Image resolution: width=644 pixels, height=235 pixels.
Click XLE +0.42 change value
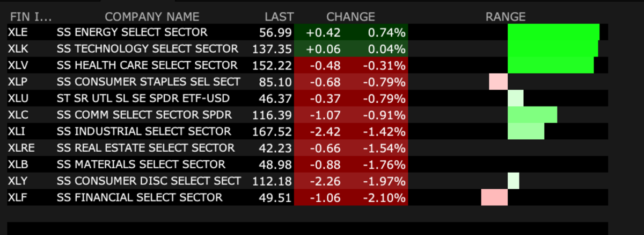(x=324, y=33)
